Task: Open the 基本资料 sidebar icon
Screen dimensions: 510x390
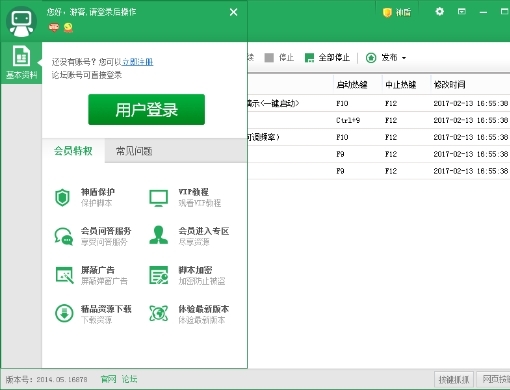Action: pyautogui.click(x=21, y=62)
